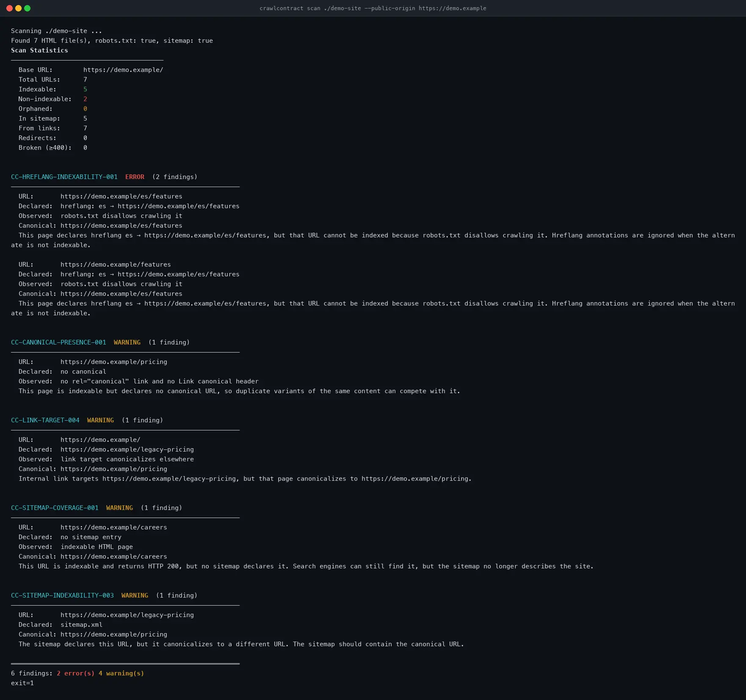Screen dimensions: 746x700
Task: Click the WARNING label beside CC-LINK-TARGET-004
Action: [100, 420]
